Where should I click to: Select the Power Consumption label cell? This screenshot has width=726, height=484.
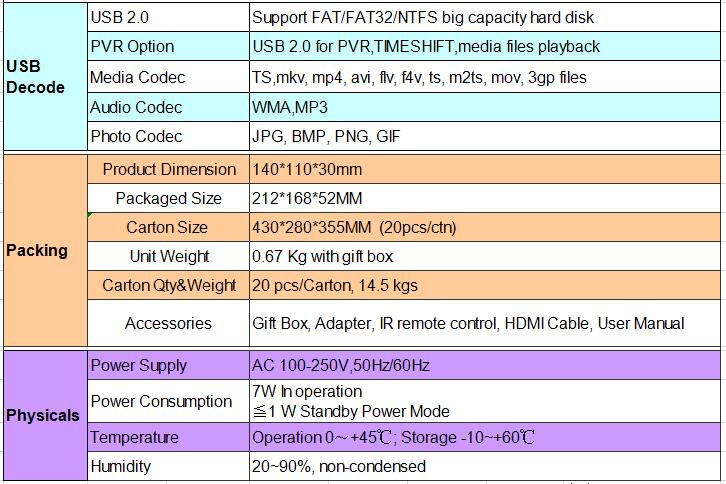click(167, 401)
